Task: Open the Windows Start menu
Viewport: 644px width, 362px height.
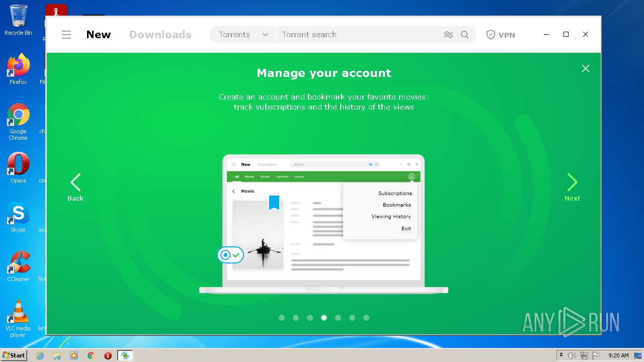Action: (x=14, y=355)
